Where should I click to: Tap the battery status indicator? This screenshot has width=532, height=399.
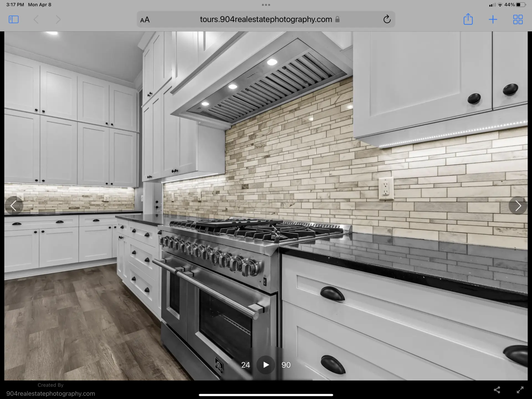520,5
